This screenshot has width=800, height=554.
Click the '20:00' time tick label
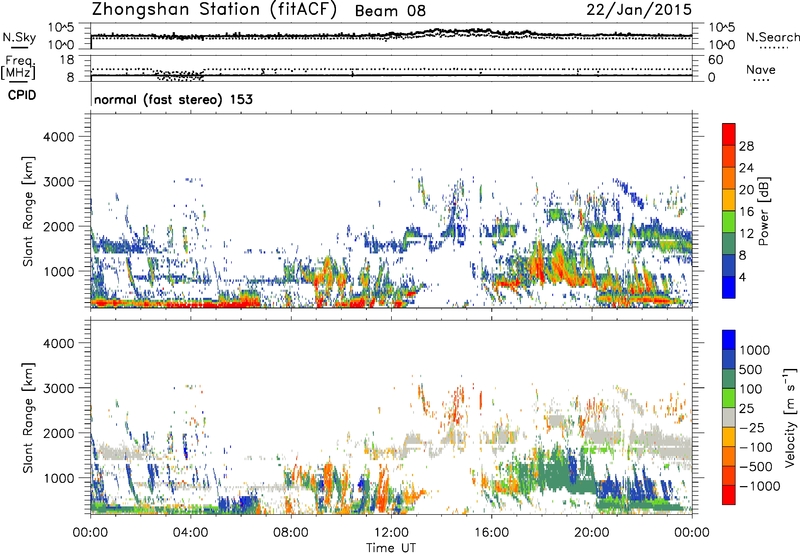(x=591, y=533)
